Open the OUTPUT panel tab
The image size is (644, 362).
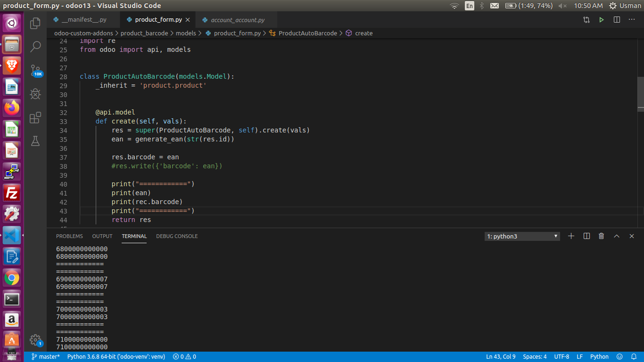click(x=102, y=236)
